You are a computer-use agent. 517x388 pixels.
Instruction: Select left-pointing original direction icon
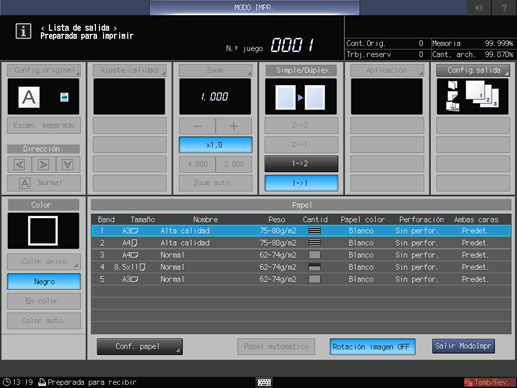point(20,164)
